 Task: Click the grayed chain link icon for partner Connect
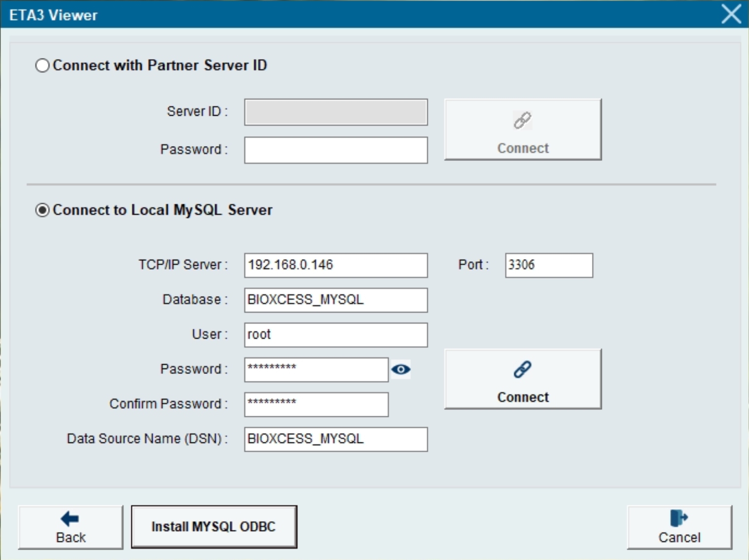[x=522, y=120]
